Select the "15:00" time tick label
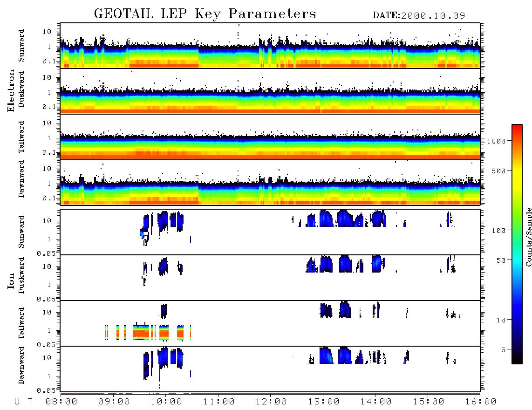 [x=429, y=402]
